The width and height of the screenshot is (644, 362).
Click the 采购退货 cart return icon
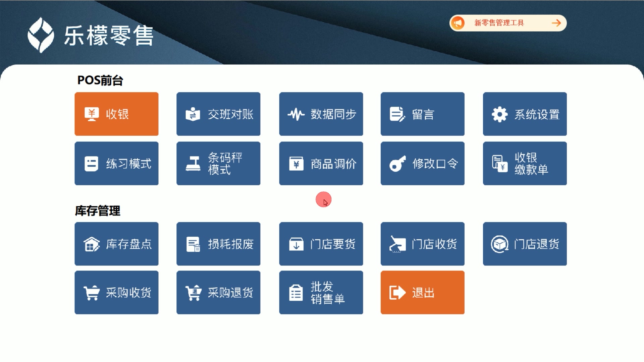pos(193,293)
